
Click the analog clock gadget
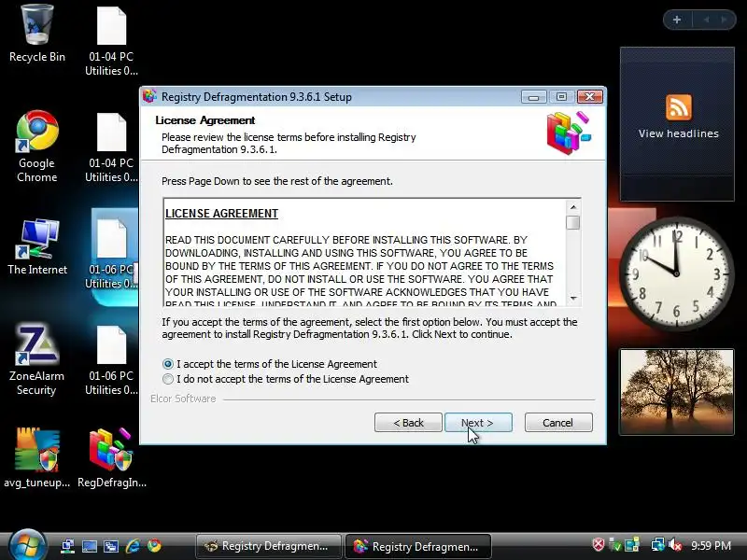(x=676, y=273)
